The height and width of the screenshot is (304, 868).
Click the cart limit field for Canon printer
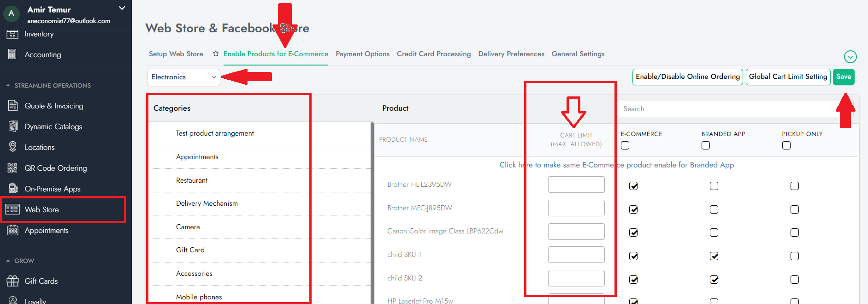pos(576,232)
